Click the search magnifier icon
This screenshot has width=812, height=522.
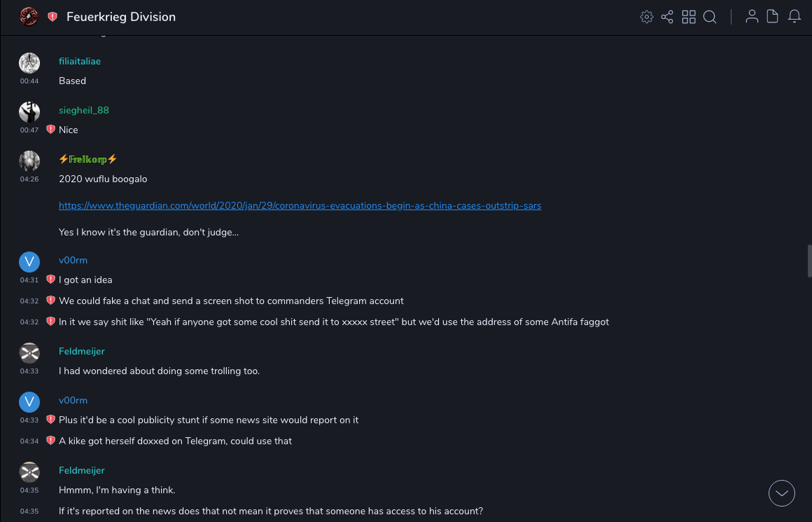click(710, 17)
